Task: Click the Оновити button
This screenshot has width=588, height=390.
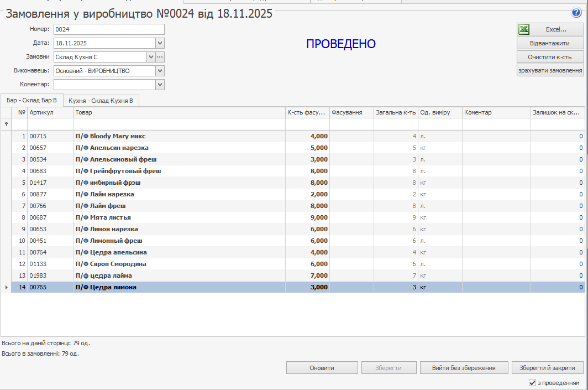Action: 322,368
